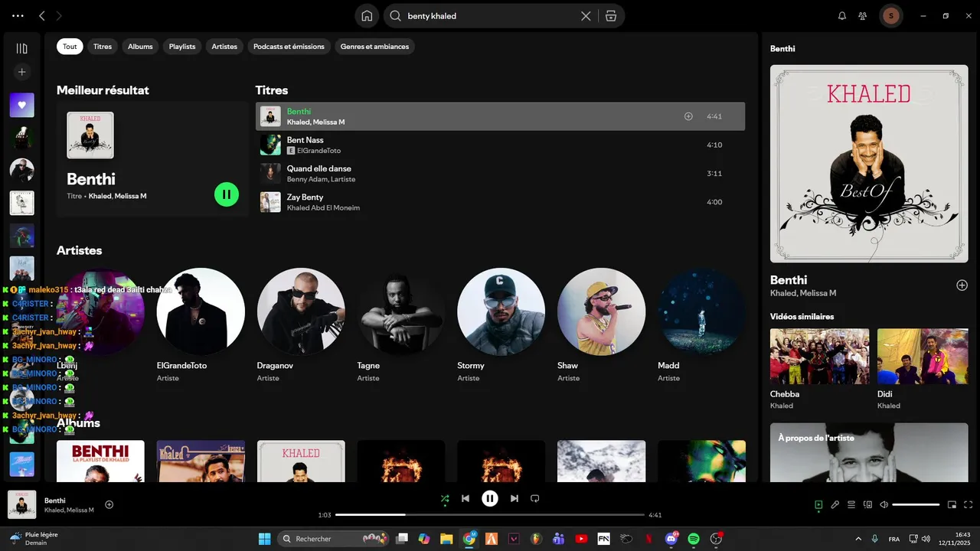Open Tagne artist profile
The width and height of the screenshot is (980, 551).
tap(401, 311)
